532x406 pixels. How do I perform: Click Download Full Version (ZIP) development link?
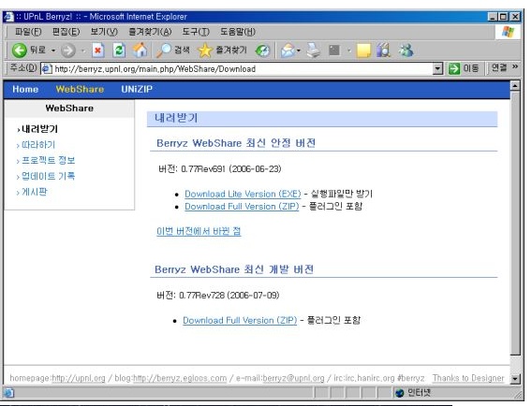(x=240, y=320)
